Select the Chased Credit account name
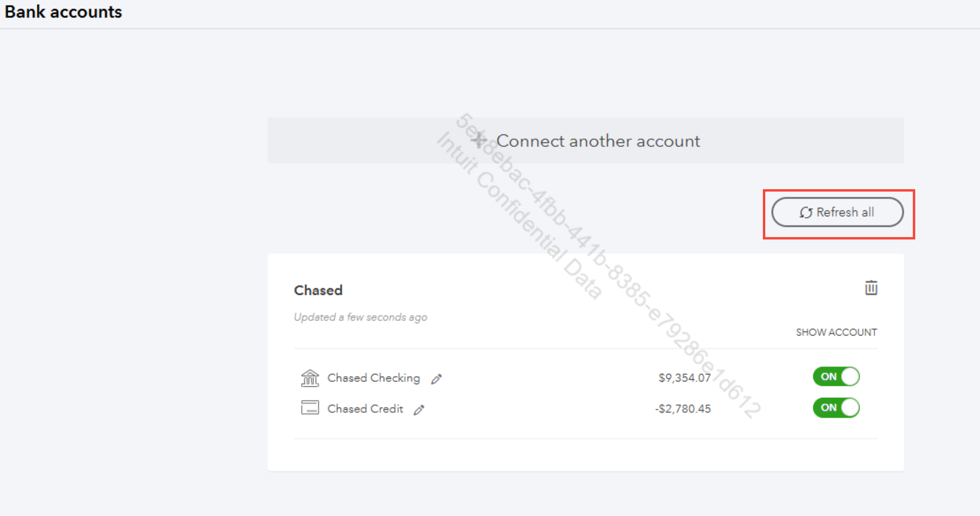 [x=365, y=409]
